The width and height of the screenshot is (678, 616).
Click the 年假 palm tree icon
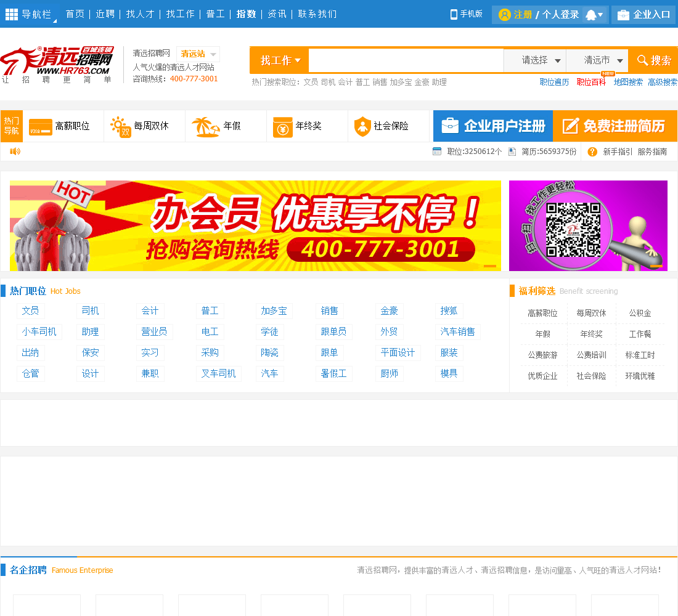(x=205, y=127)
